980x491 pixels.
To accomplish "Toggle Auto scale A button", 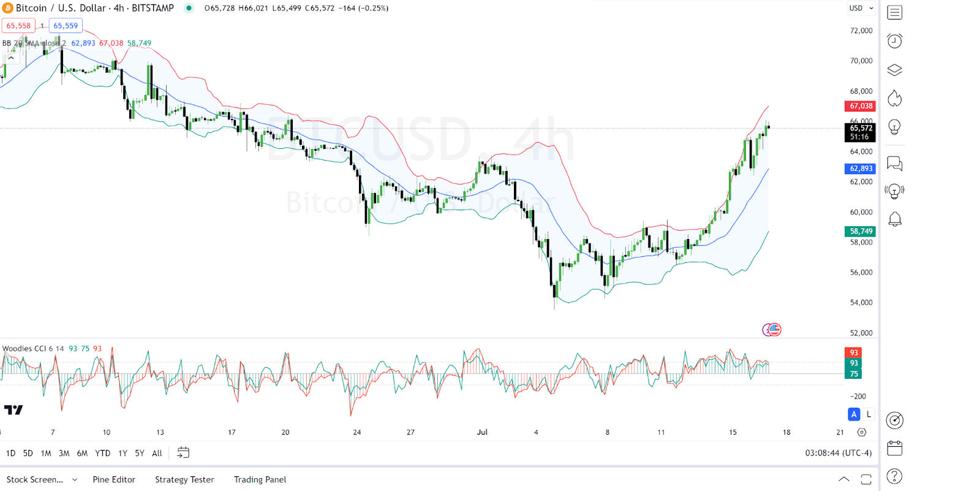I will [854, 414].
